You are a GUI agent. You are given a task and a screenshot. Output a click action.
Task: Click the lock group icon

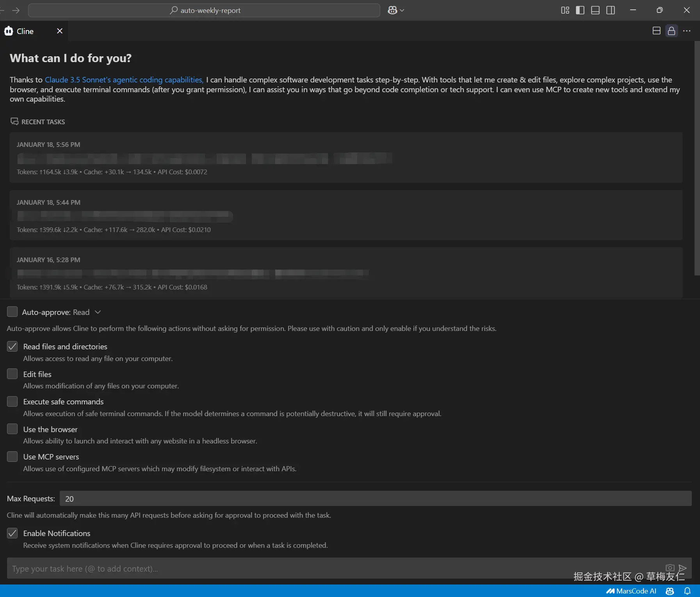point(672,31)
